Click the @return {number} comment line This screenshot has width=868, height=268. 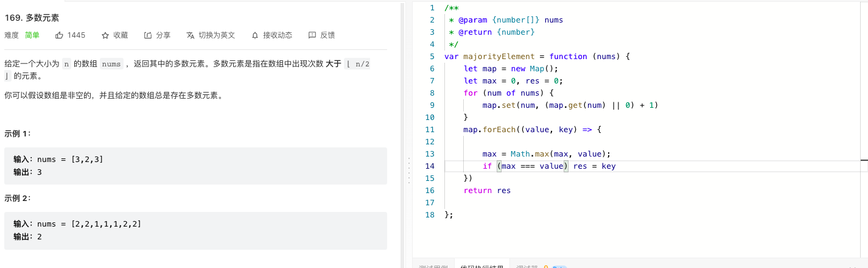[x=492, y=32]
